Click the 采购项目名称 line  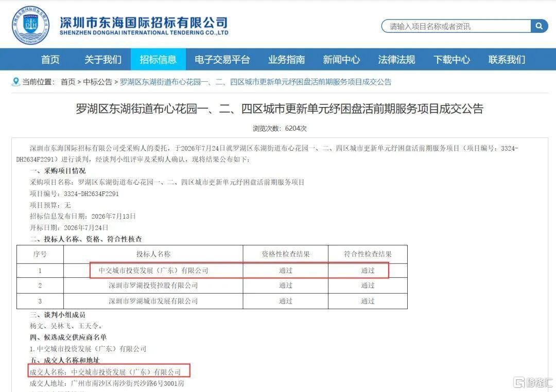(167, 182)
